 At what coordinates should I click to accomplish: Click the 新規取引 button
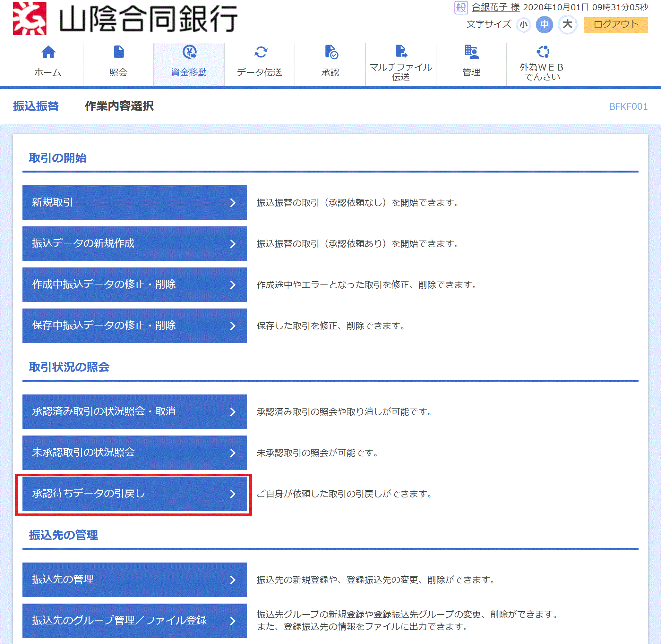(135, 203)
